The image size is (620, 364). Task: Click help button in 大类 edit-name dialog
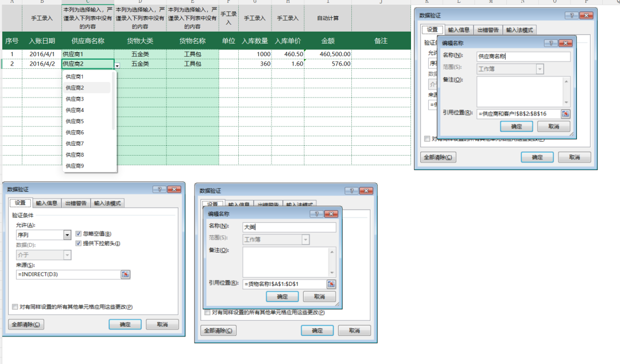click(316, 214)
